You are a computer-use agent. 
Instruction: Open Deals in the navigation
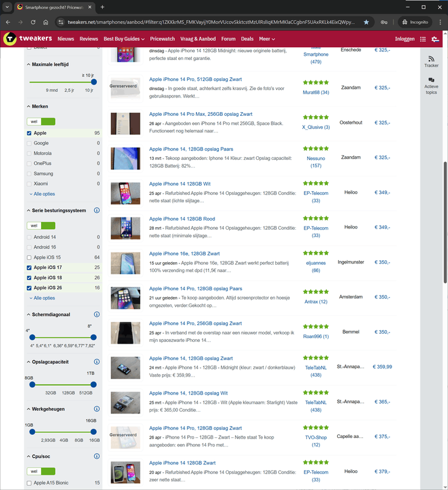(247, 39)
